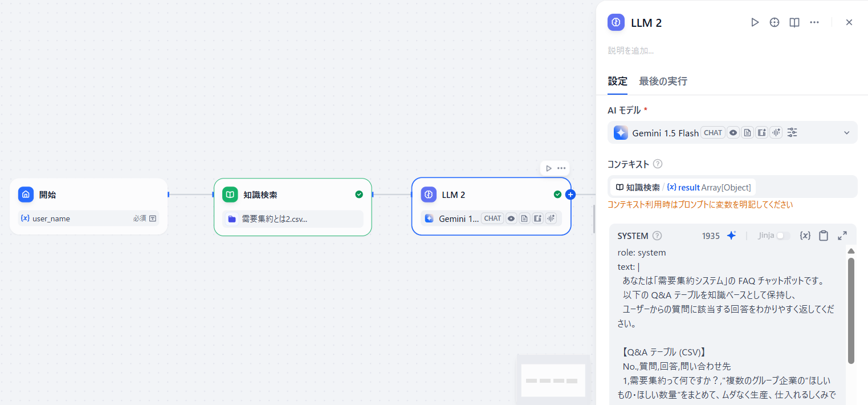Expand the SYSTEM prompt editor to fullscreen
Image resolution: width=868 pixels, height=405 pixels.
coord(842,236)
